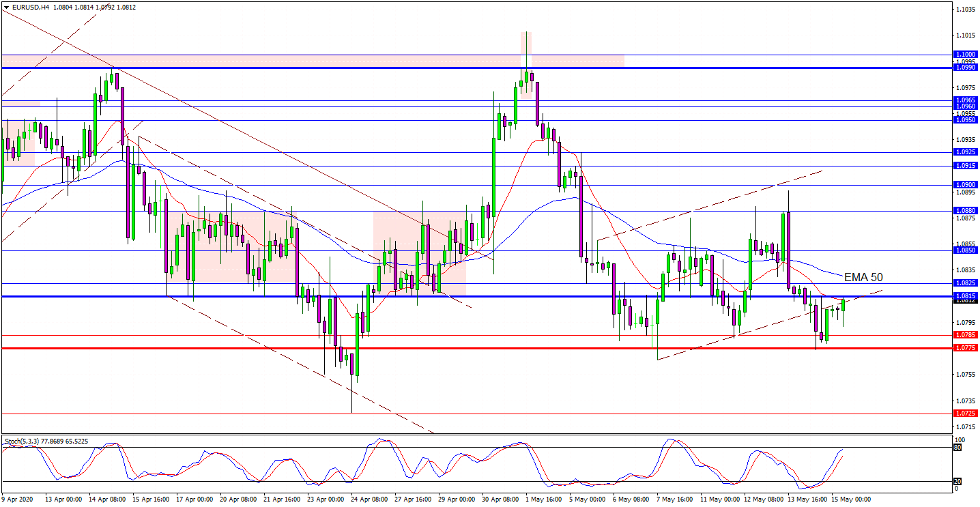
Task: Select the 1.0925 price level tag
Action: pos(965,152)
